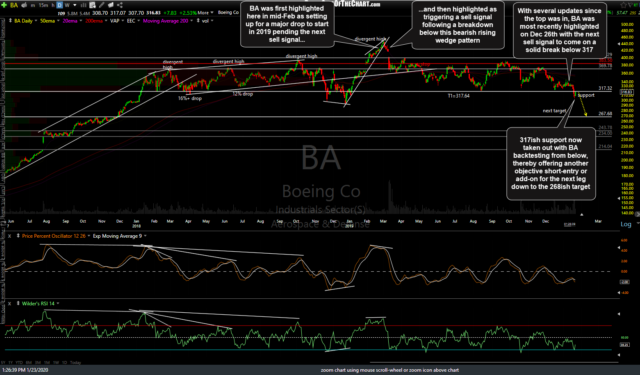Click the share chart icon
640x375 pixels.
(120, 5)
